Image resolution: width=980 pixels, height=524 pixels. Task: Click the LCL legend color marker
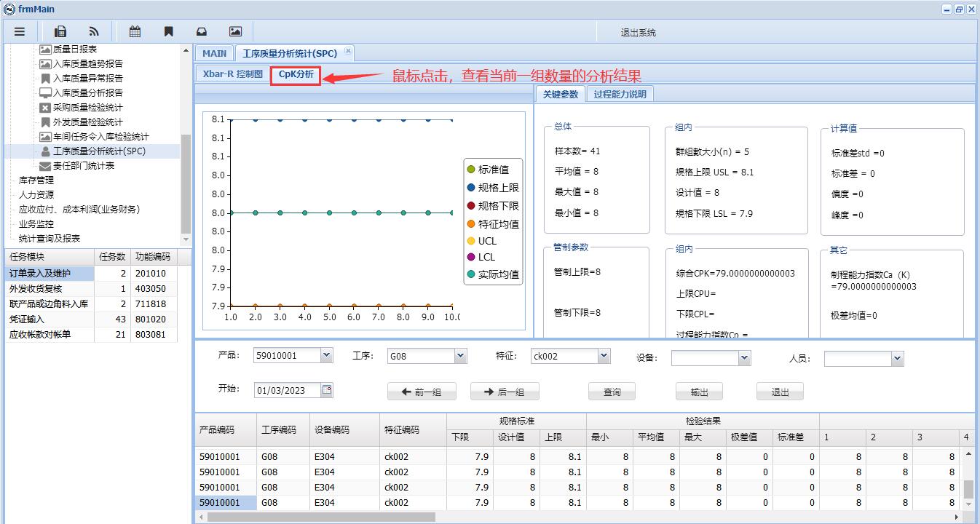tap(471, 257)
